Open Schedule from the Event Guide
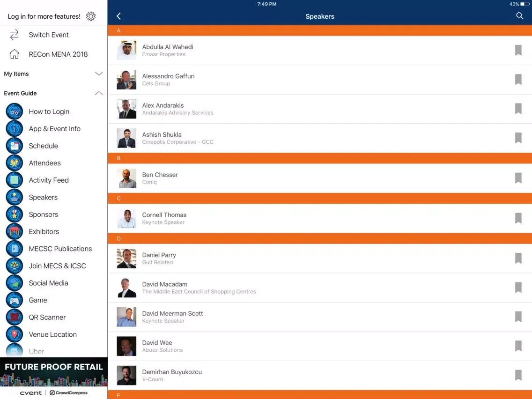This screenshot has width=532, height=399. tap(44, 146)
